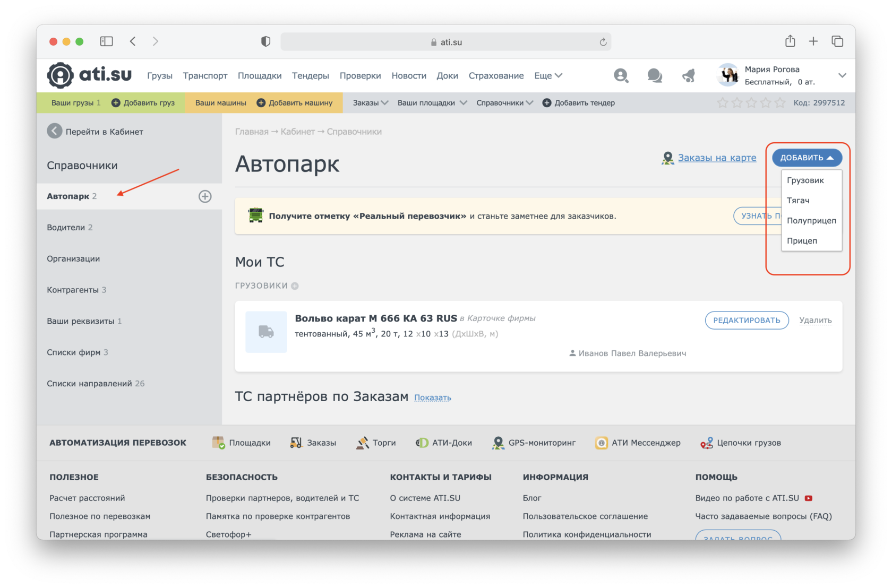The image size is (892, 588).
Task: Click the first rating star
Action: (723, 102)
